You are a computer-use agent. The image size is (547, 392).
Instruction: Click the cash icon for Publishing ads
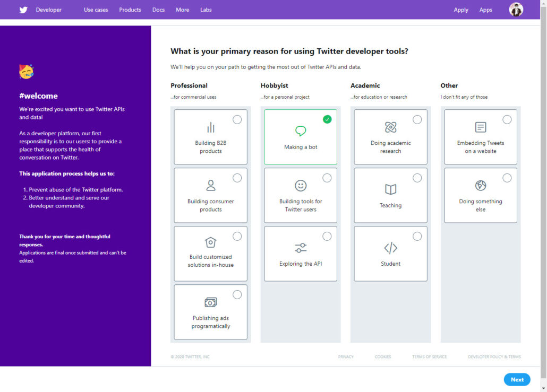point(211,302)
